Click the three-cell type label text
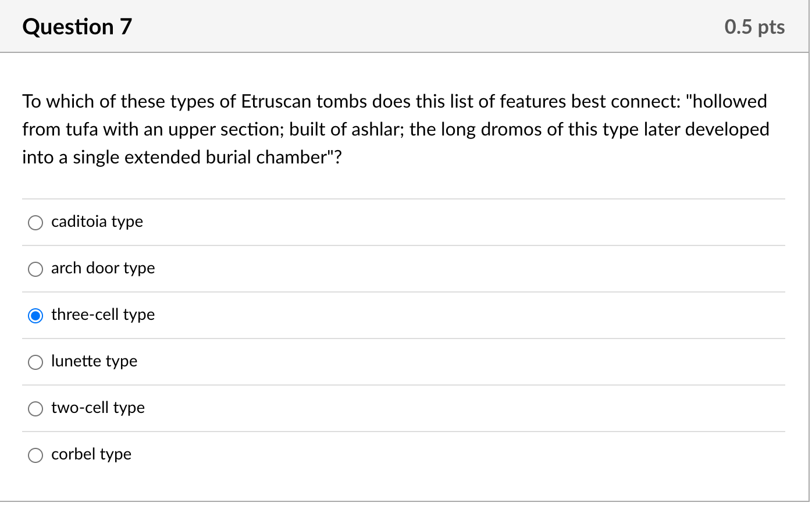 [102, 315]
